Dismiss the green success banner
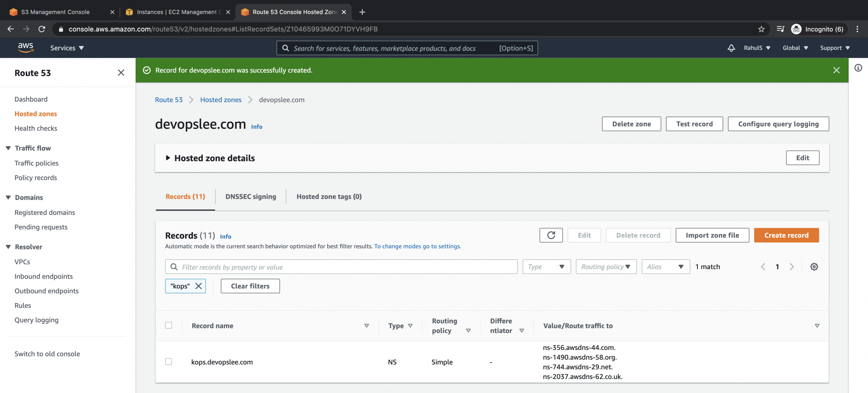 point(837,70)
